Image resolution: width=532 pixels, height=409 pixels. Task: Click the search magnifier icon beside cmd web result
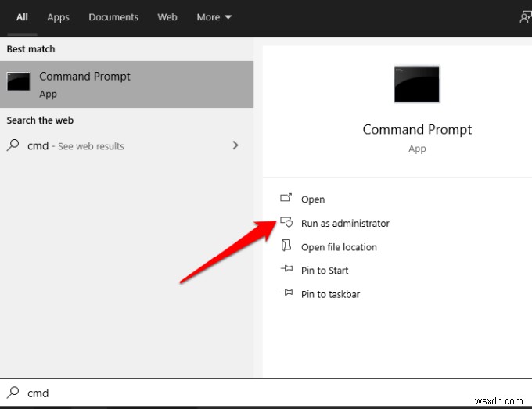[x=13, y=145]
